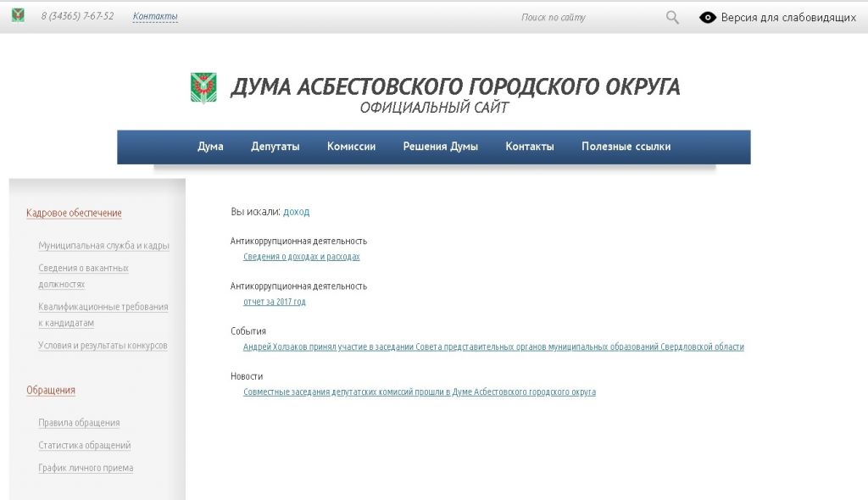The image size is (868, 500).
Task: Click the site title 'Дума Асбестовского городского округа'
Action: coord(455,86)
